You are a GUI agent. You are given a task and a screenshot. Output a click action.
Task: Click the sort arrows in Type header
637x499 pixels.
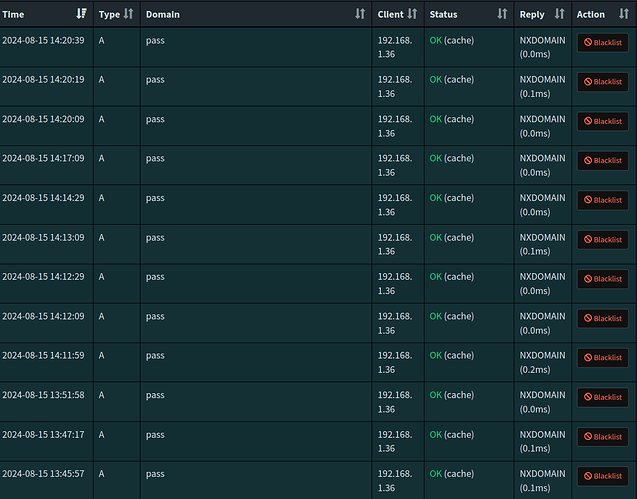pyautogui.click(x=128, y=15)
